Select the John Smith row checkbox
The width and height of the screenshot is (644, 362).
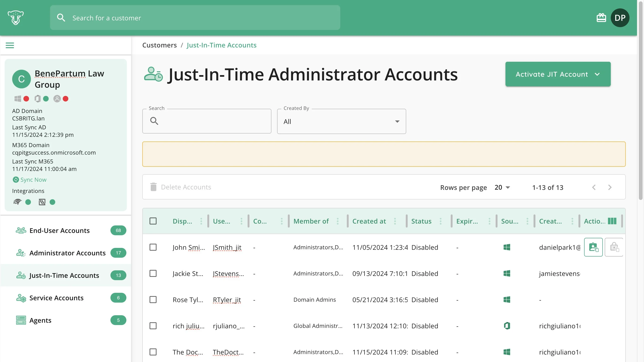click(153, 247)
